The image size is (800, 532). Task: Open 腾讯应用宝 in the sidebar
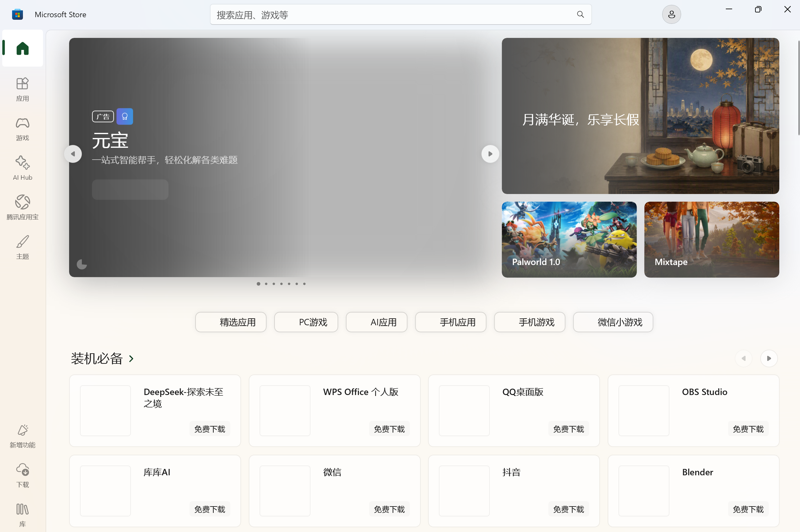pyautogui.click(x=22, y=208)
